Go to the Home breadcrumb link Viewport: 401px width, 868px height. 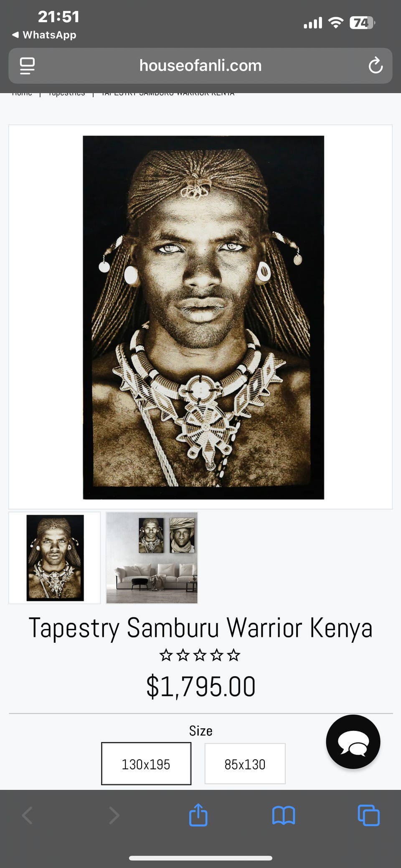pos(22,94)
